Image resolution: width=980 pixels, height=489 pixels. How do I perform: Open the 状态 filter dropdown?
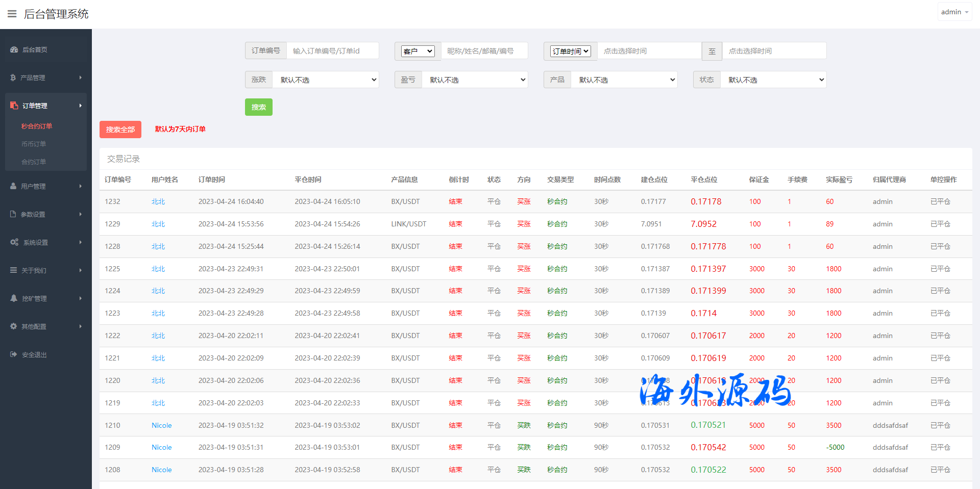(x=773, y=80)
